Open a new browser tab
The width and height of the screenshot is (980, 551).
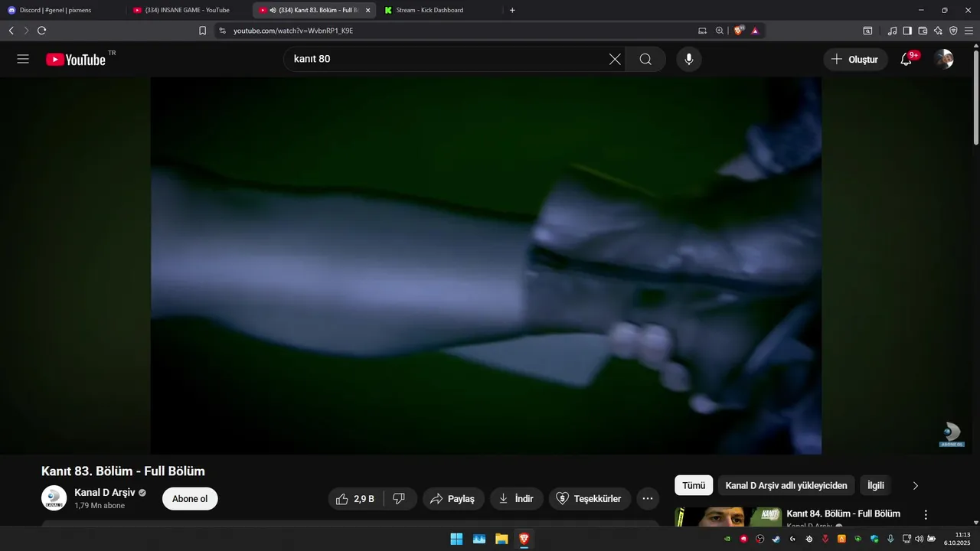pos(512,10)
